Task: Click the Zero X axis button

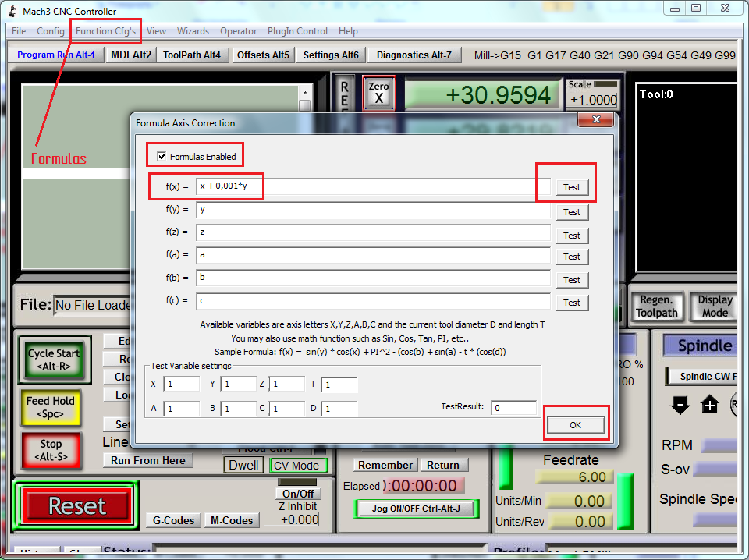Action: click(378, 93)
